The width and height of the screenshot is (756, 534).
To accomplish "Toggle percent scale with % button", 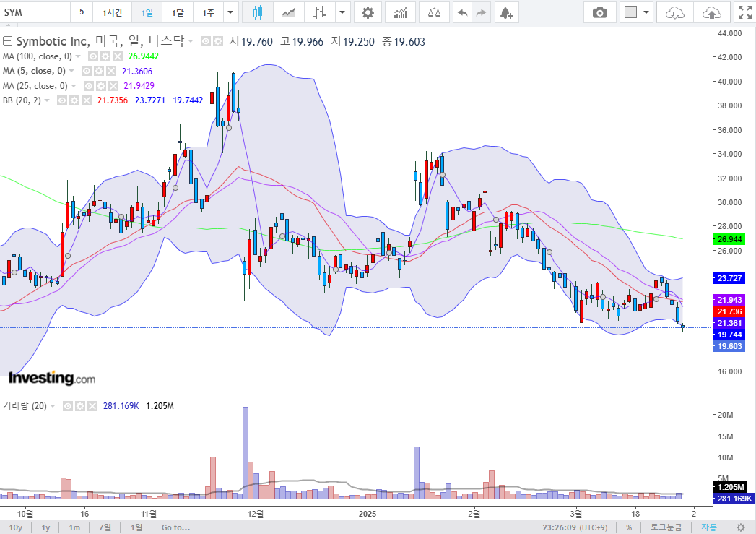I will point(629,527).
